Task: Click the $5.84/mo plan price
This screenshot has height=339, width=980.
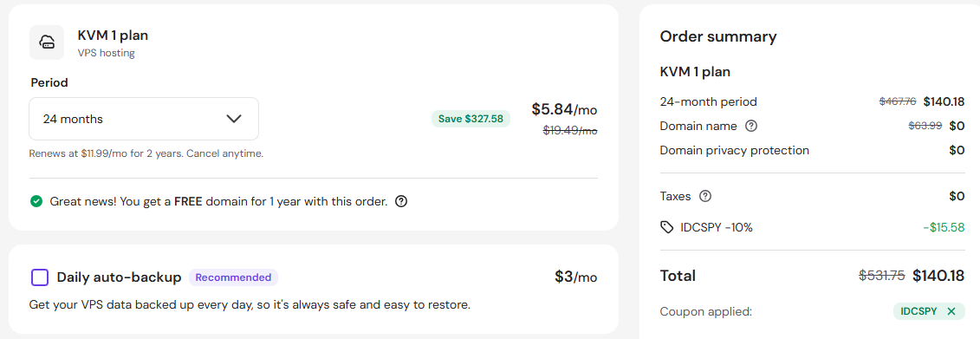Action: click(564, 109)
